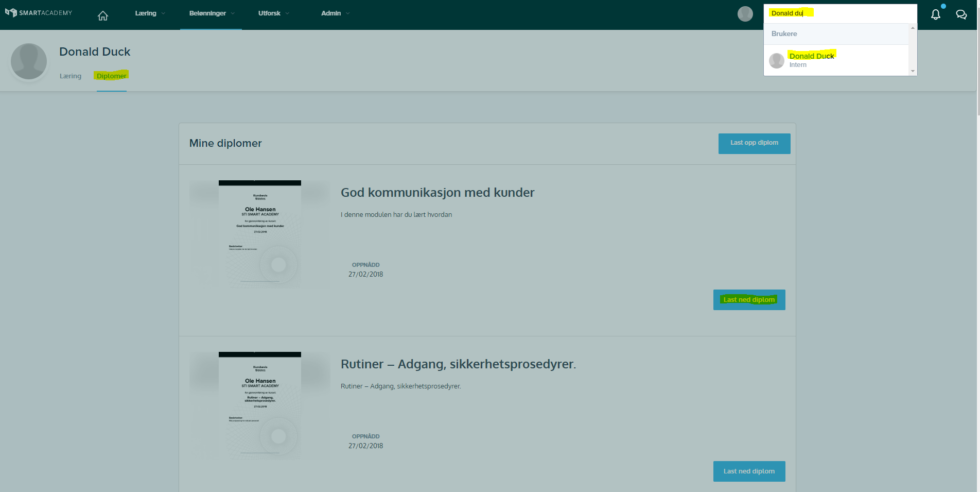The image size is (980, 492).
Task: Open the chat messages icon
Action: click(x=961, y=14)
